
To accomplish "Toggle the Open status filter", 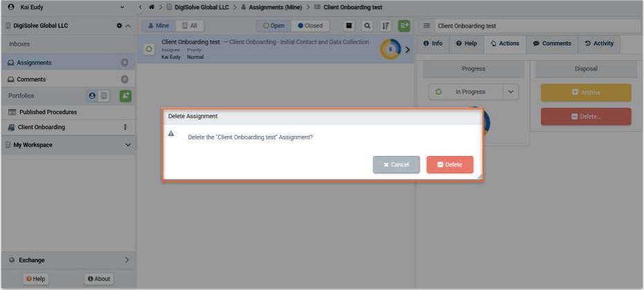I will coord(274,26).
